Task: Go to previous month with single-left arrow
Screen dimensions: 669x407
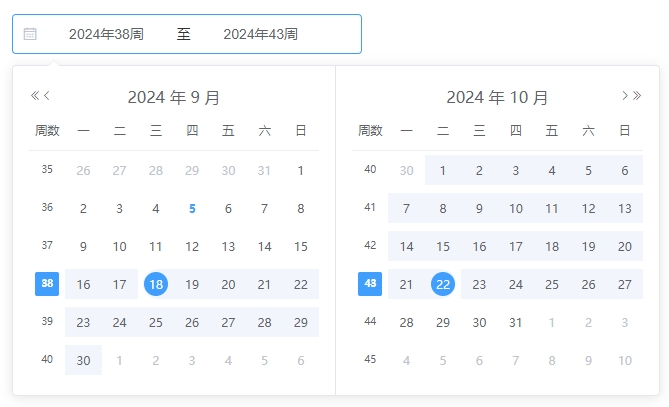Action: [47, 96]
